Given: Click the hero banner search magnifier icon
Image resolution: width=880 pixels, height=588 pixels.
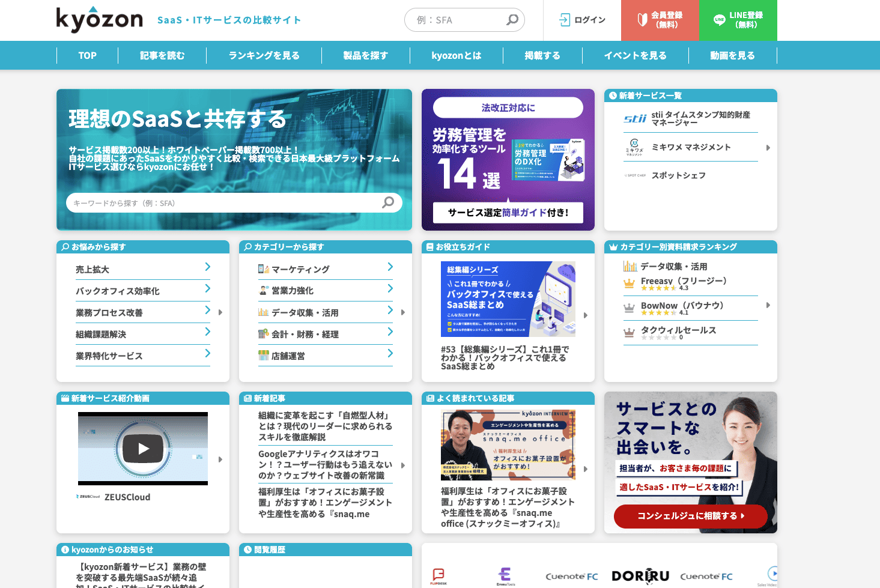Looking at the screenshot, I should (x=388, y=202).
